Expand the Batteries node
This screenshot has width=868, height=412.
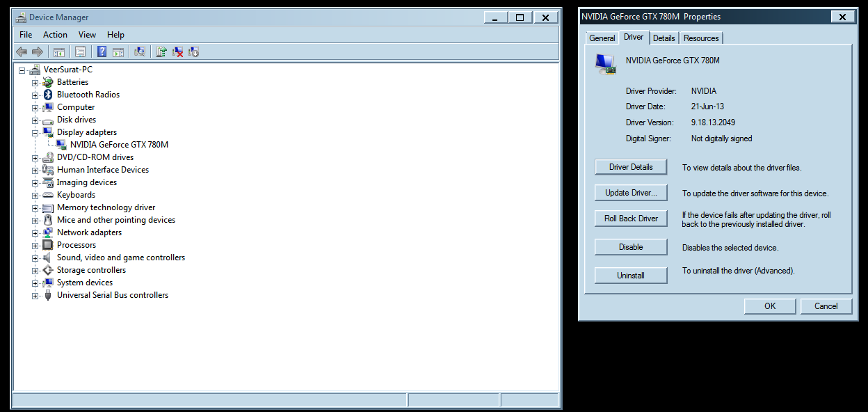tap(35, 83)
